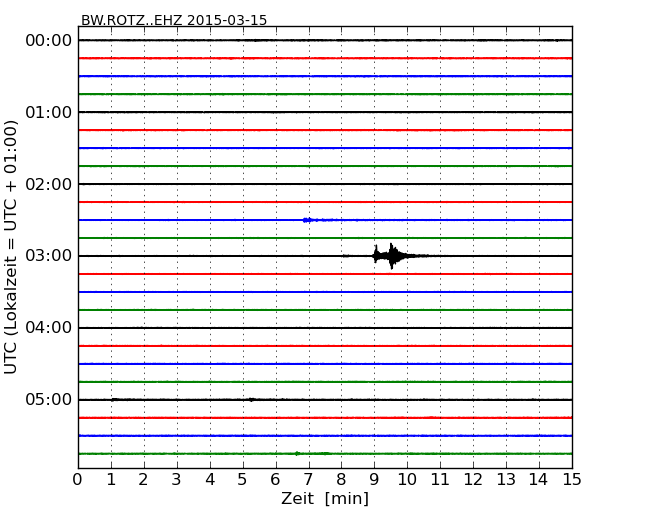
Task: Click the 03:00 time label
Action: (49, 256)
